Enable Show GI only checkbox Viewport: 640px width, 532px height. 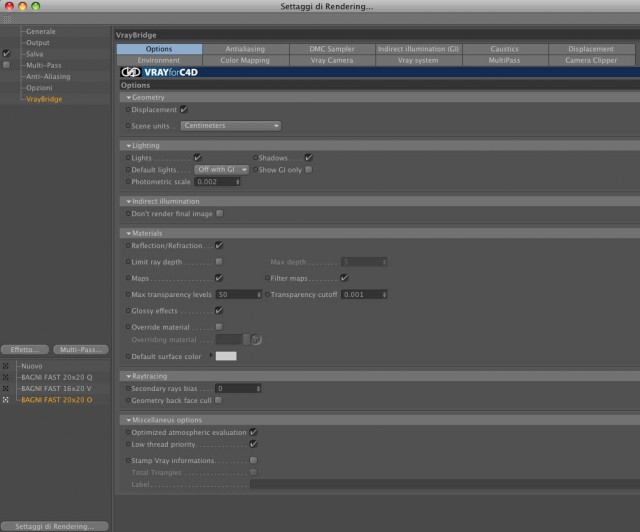[309, 169]
